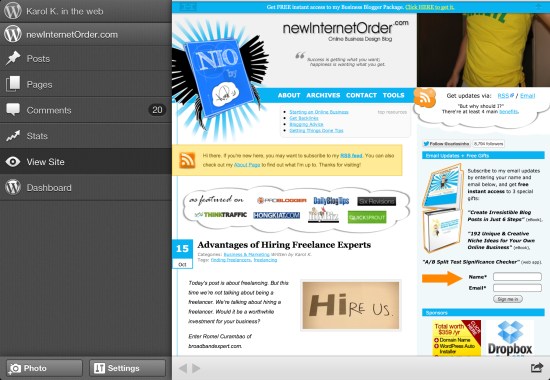This screenshot has height=380, width=550.
Task: Open the TOOLS nav tab
Action: click(x=393, y=95)
